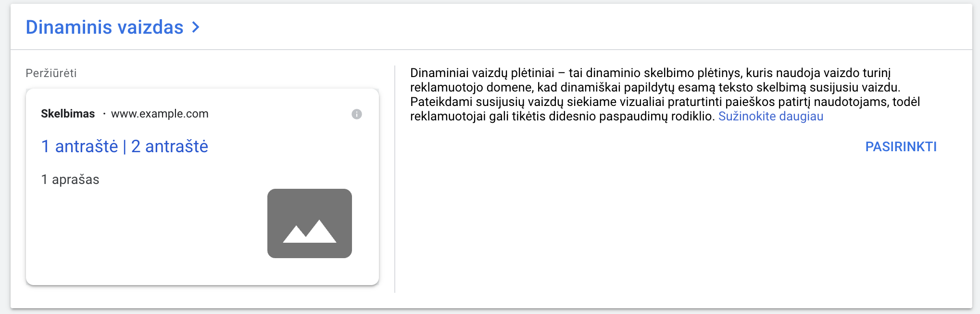Click the word rodiklio before Sužinokite daugiau
Image resolution: width=980 pixels, height=314 pixels.
691,116
